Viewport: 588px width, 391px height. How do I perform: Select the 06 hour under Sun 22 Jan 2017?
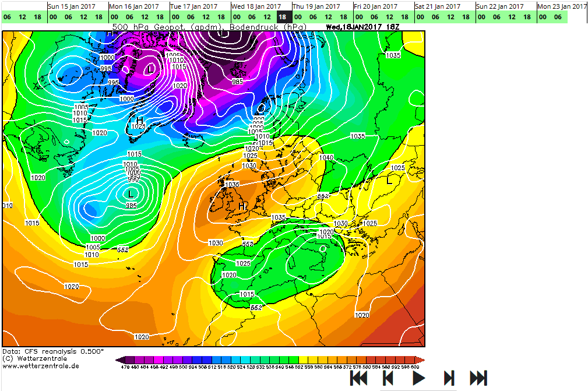pyautogui.click(x=497, y=17)
